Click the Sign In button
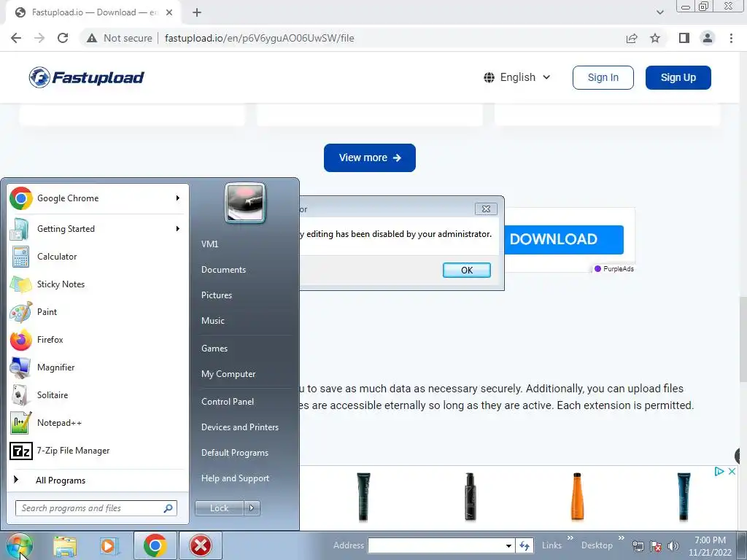 [x=603, y=77]
